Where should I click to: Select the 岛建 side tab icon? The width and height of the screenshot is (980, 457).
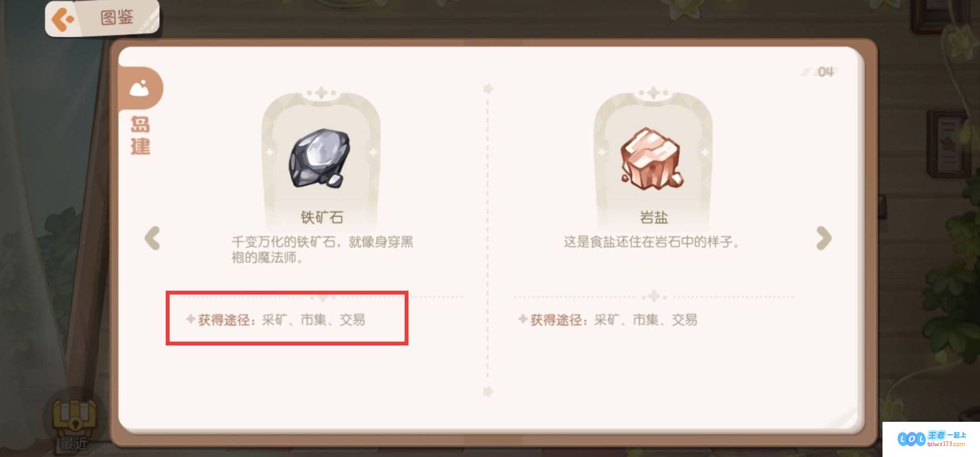pos(139,88)
